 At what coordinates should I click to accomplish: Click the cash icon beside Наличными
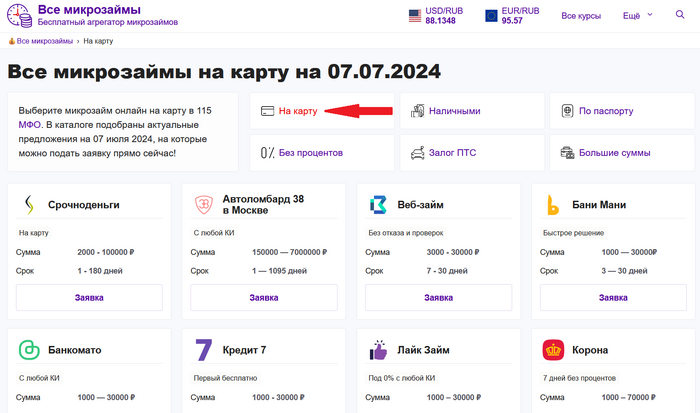pyautogui.click(x=417, y=111)
